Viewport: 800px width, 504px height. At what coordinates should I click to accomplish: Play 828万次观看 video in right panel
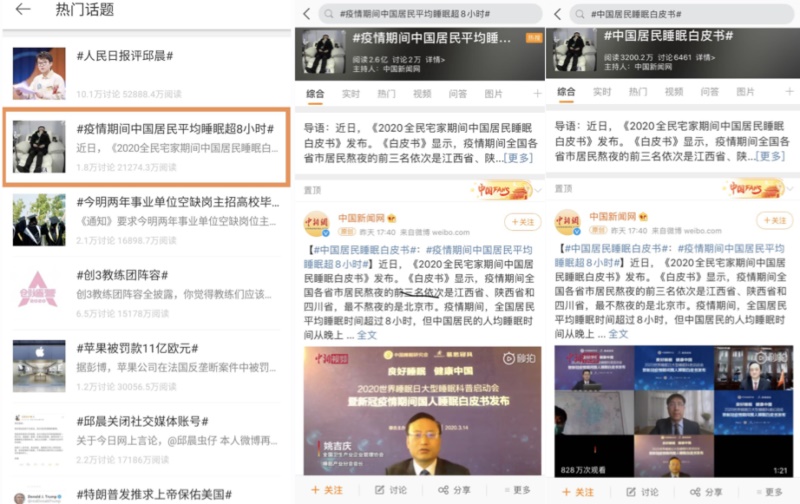coord(674,411)
